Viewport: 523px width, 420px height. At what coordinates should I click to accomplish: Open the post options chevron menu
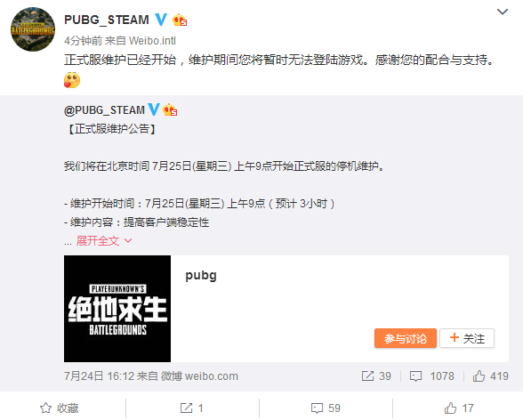(x=503, y=12)
